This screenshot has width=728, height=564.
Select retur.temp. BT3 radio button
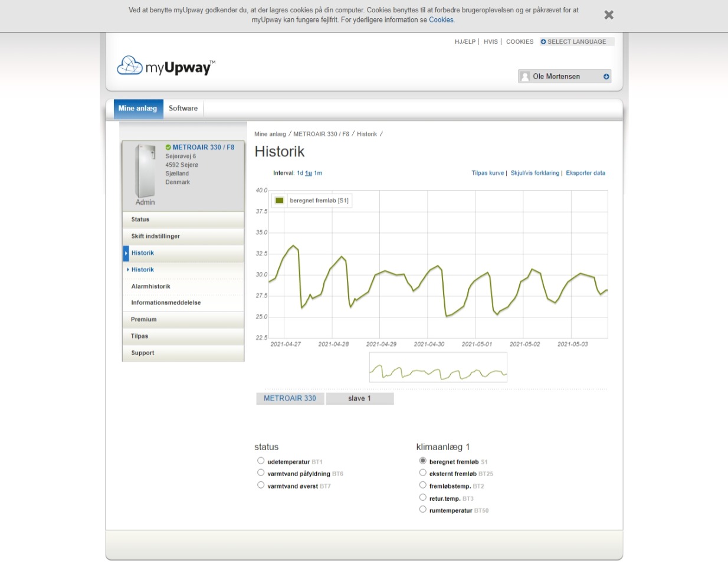point(422,497)
